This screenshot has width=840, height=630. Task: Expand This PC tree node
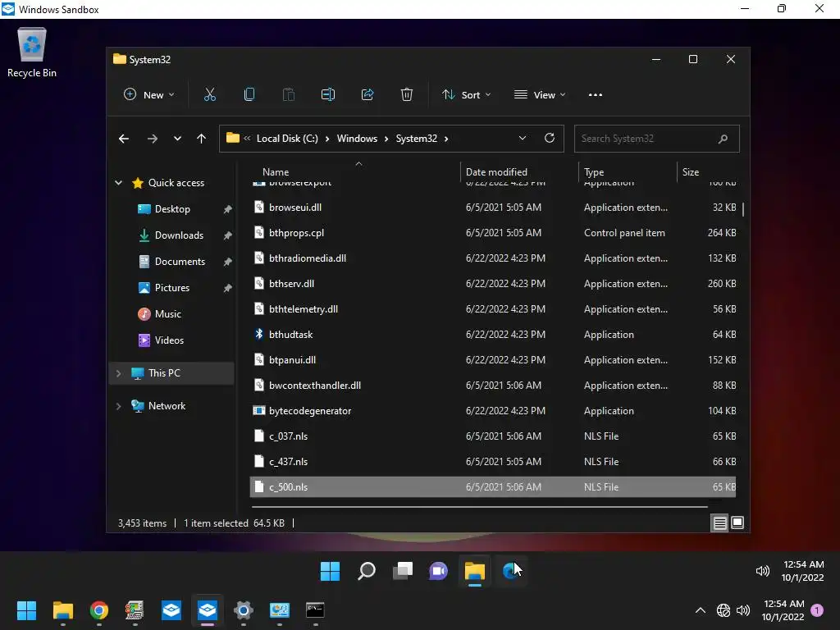click(x=118, y=373)
